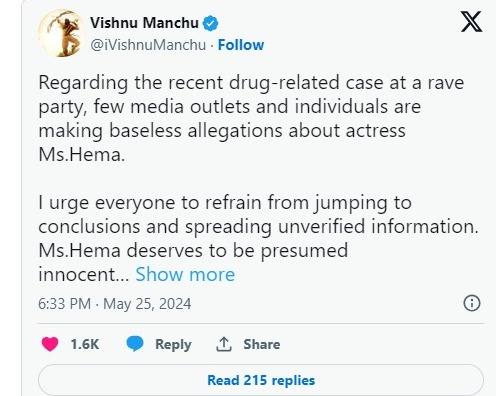Image resolution: width=496 pixels, height=396 pixels.
Task: Click the standalone 'Ms.Hema.' line
Action: (82, 154)
